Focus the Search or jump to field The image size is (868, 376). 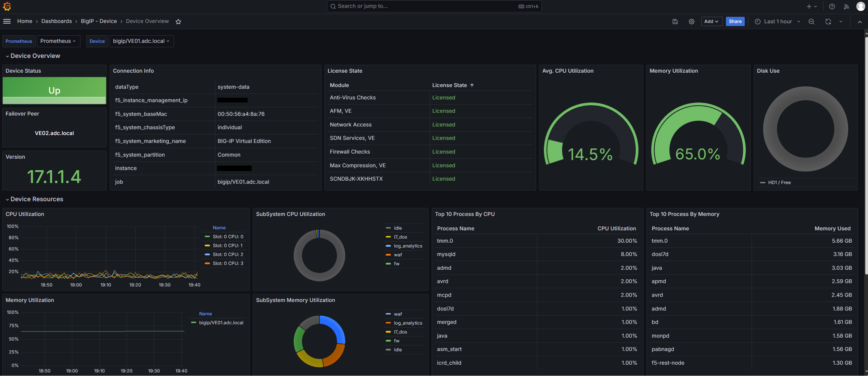pos(434,6)
